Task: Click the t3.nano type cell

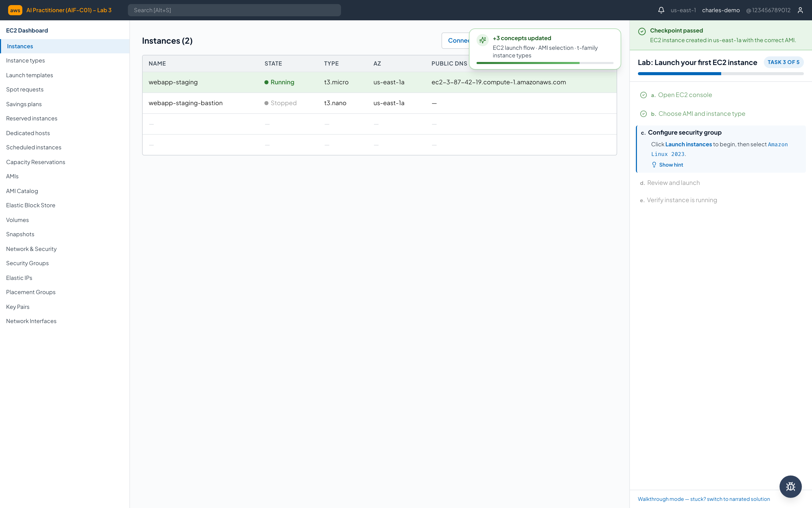Action: pos(335,103)
